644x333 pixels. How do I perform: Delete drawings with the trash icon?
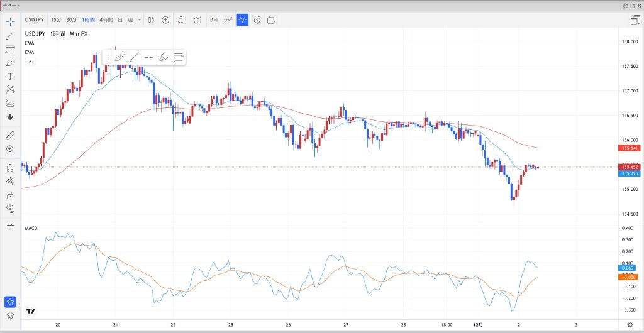click(10, 227)
